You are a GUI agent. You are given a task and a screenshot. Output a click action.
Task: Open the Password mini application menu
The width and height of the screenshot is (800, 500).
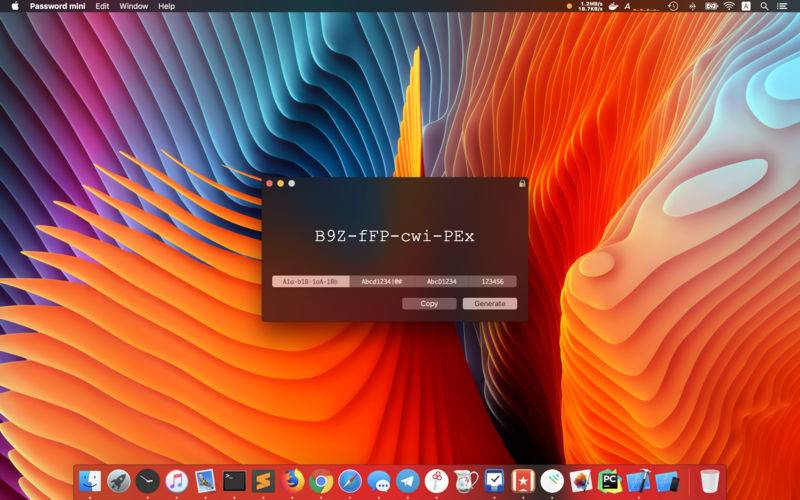point(58,6)
